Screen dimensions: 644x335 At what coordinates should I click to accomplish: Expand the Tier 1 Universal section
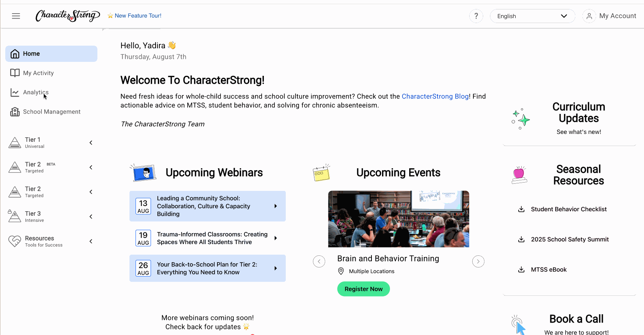[x=91, y=143]
